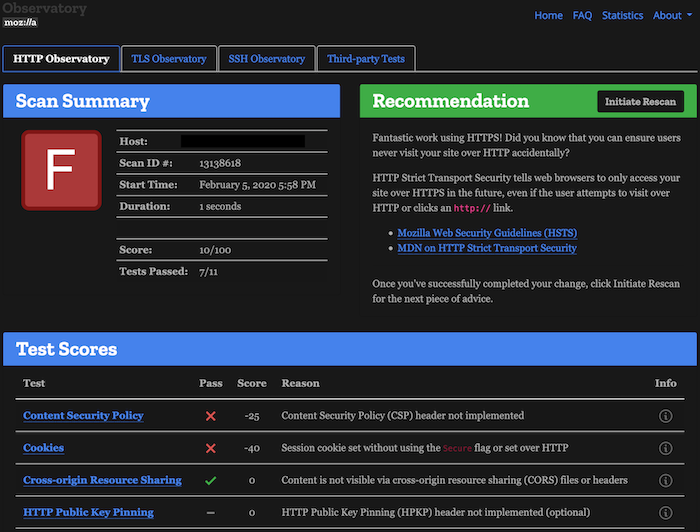Screen dimensions: 700x532
Task: Open info icon for HTTP Public Key Pinning row
Action: 665,512
